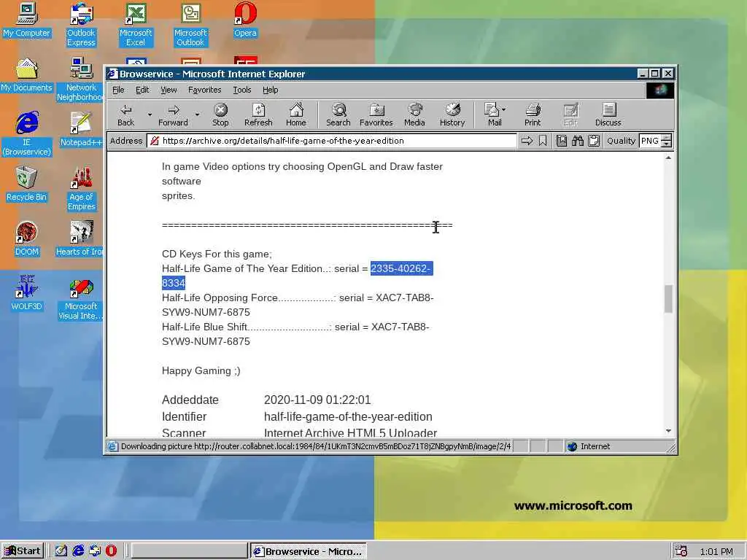Screen dimensions: 747x560
Task: Open the Tools menu
Action: click(241, 90)
